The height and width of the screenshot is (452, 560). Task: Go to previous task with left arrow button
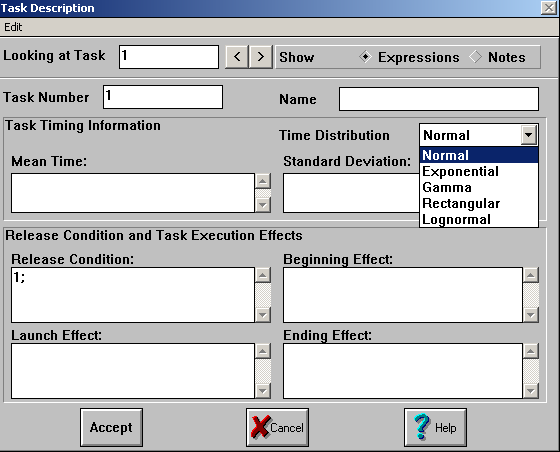pos(237,56)
